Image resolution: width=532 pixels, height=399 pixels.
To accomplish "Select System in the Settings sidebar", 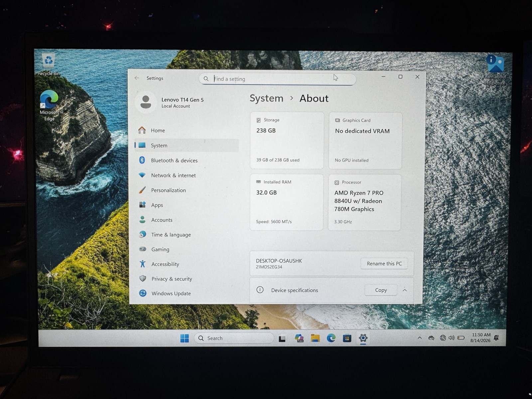I will pyautogui.click(x=187, y=145).
